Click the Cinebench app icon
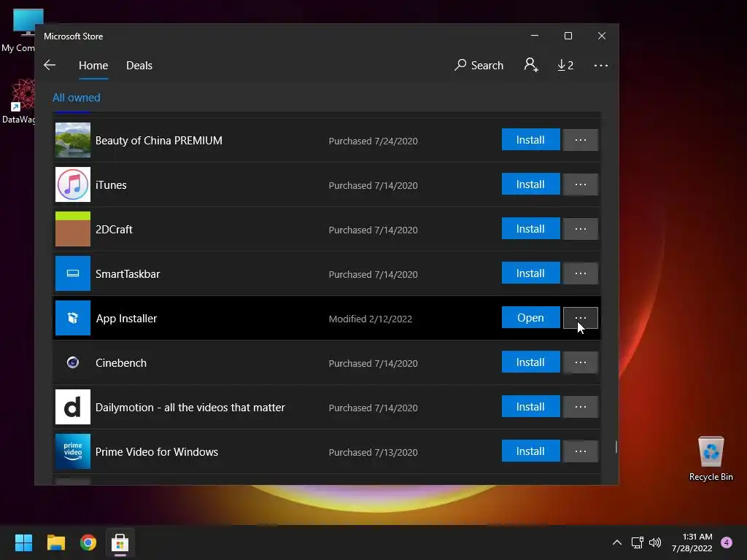The width and height of the screenshot is (747, 560). [x=73, y=362]
